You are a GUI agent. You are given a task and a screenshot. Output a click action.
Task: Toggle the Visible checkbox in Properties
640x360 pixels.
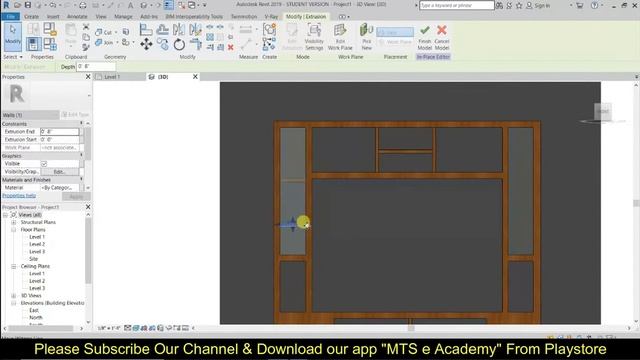click(44, 164)
